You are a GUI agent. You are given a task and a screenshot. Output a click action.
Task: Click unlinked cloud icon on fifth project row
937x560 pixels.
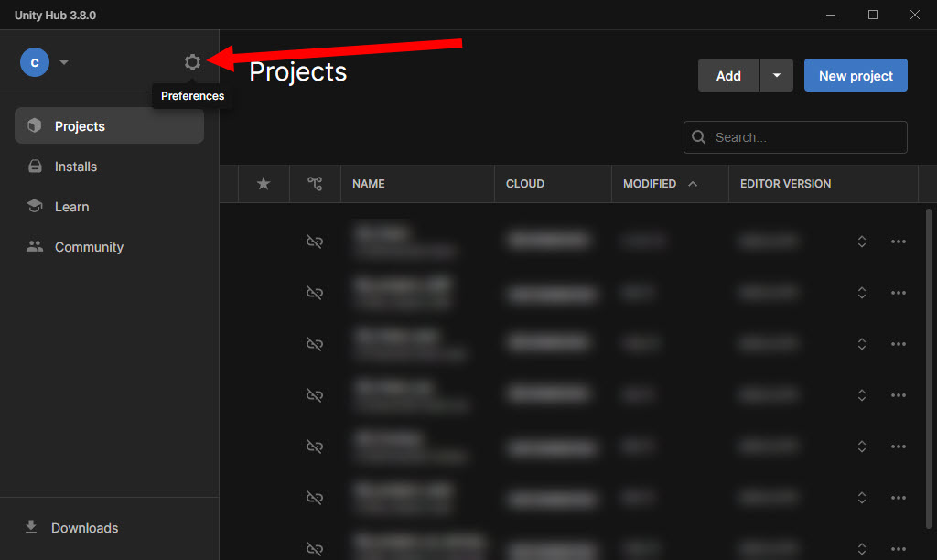pos(315,447)
